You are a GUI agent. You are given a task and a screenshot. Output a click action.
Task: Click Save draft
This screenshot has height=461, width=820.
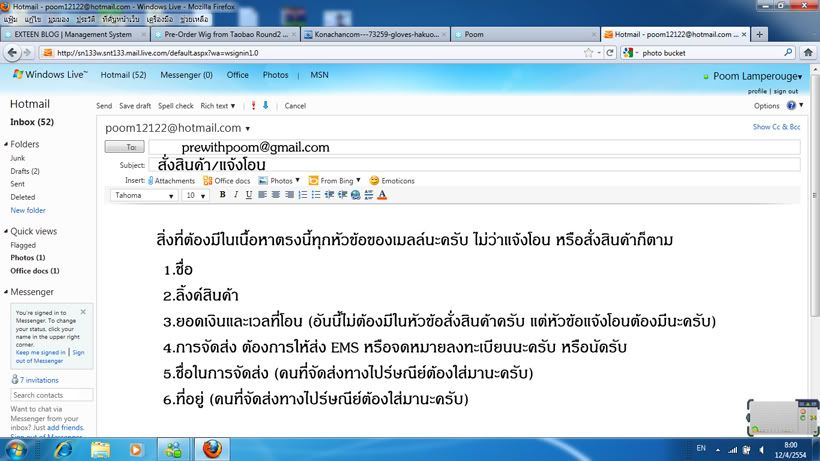[x=135, y=106]
